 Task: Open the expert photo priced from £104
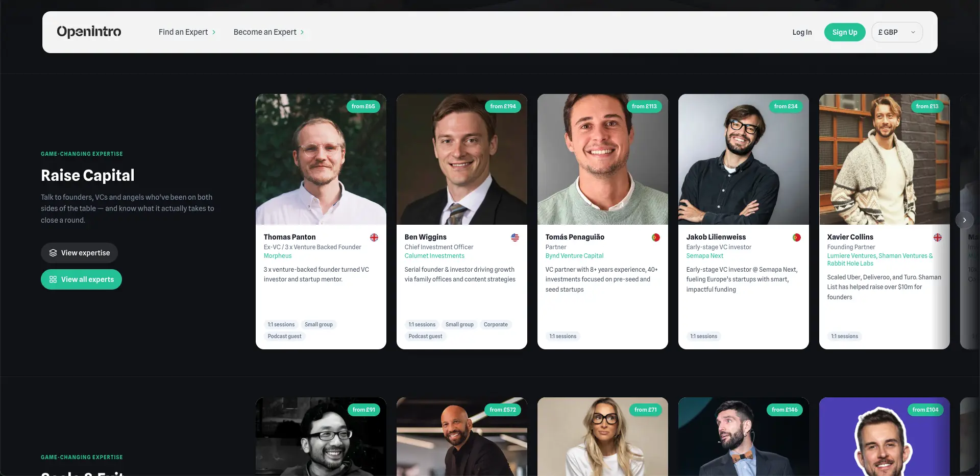pos(885,437)
